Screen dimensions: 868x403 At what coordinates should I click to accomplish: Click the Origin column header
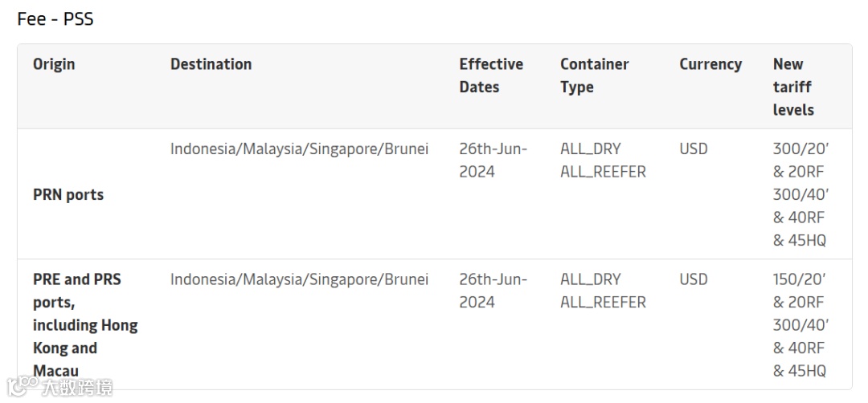pos(54,64)
